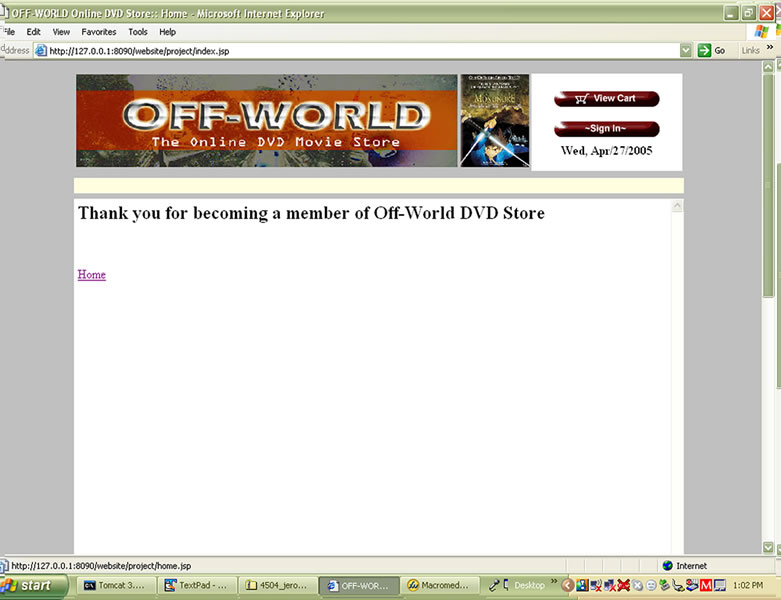Click the page scrollbar up arrow
Viewport: 781px width, 600px height.
click(768, 66)
